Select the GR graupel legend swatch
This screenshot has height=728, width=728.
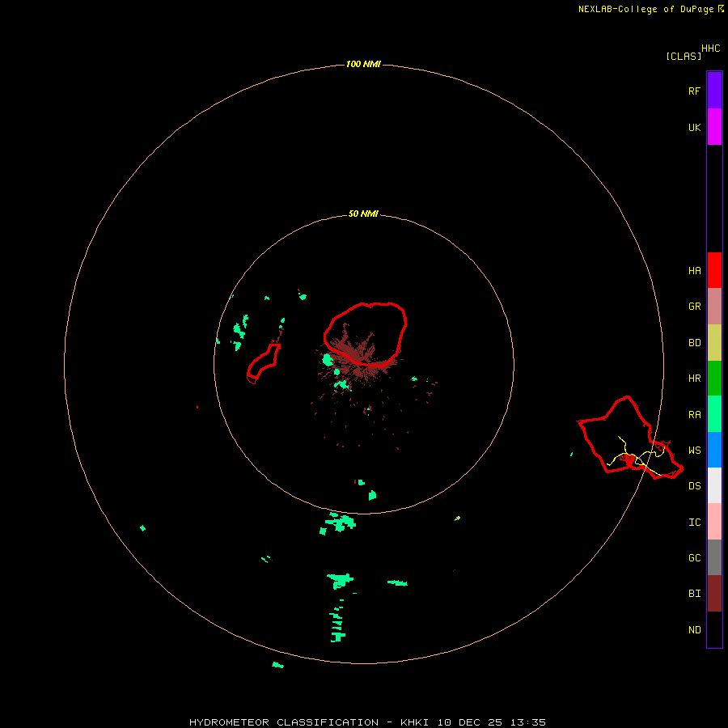(x=714, y=307)
